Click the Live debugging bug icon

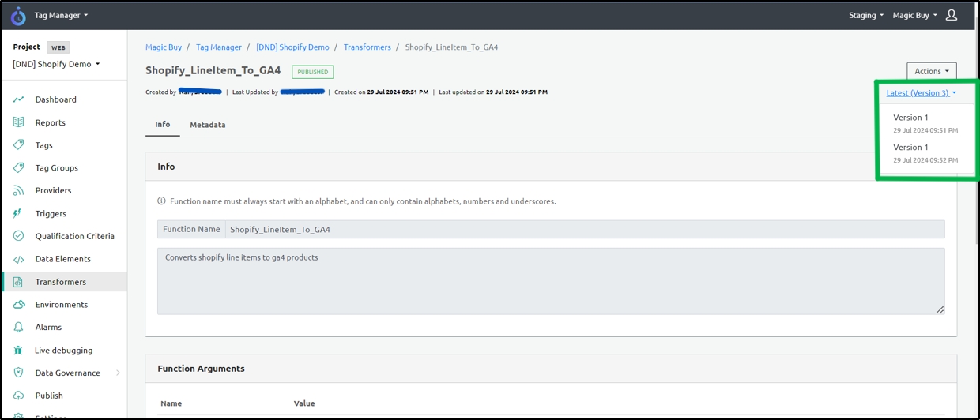pos(19,350)
